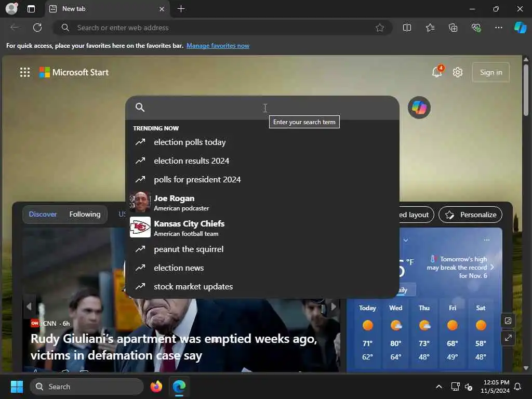Image resolution: width=532 pixels, height=399 pixels.
Task: Click the address bar field
Action: (x=222, y=28)
